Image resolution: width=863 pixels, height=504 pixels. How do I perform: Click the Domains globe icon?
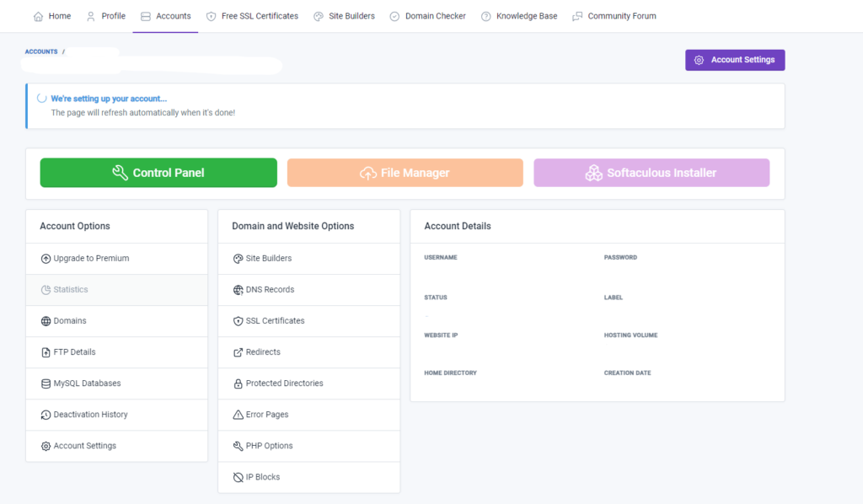[46, 321]
